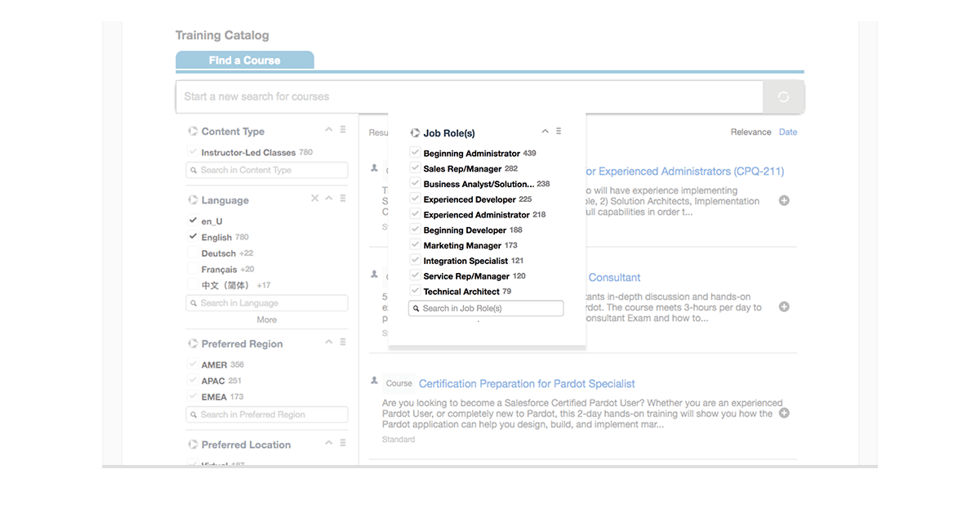
Task: Clear the Language filter with X icon
Action: click(x=315, y=199)
